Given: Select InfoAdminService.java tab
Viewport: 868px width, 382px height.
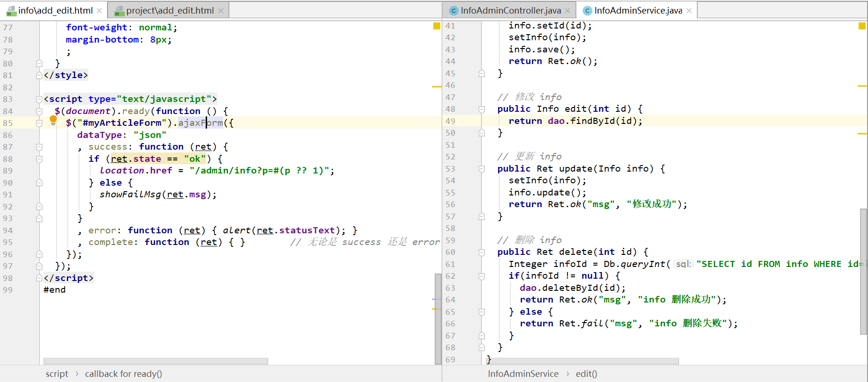Looking at the screenshot, I should coord(638,10).
